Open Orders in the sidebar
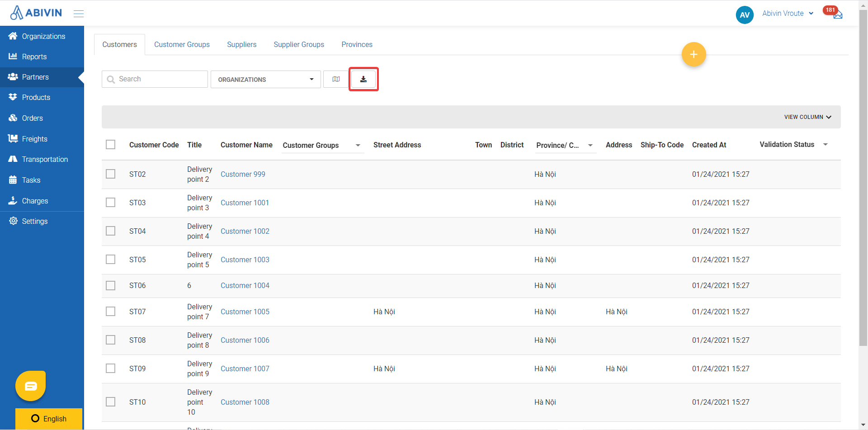868x430 pixels. (x=42, y=118)
